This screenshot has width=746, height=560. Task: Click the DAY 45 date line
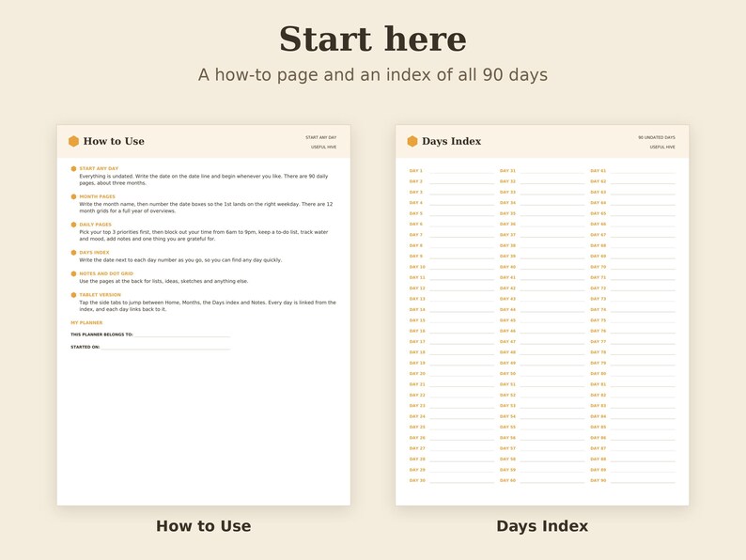click(552, 321)
